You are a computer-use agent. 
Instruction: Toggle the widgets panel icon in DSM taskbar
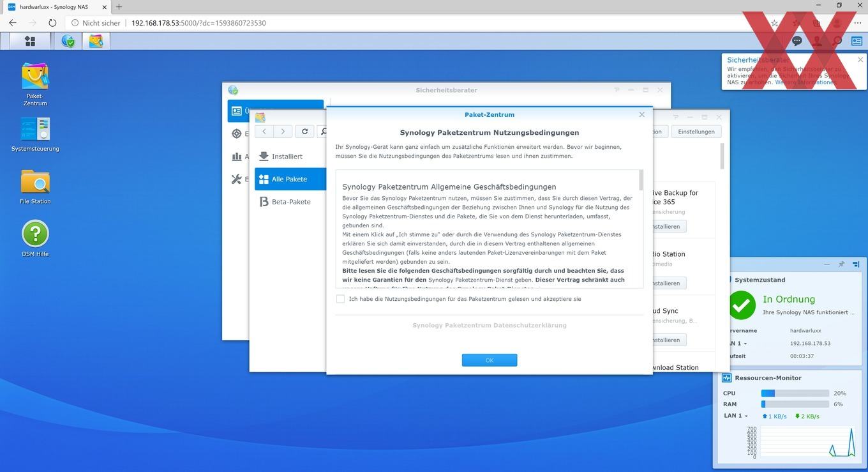[x=856, y=41]
